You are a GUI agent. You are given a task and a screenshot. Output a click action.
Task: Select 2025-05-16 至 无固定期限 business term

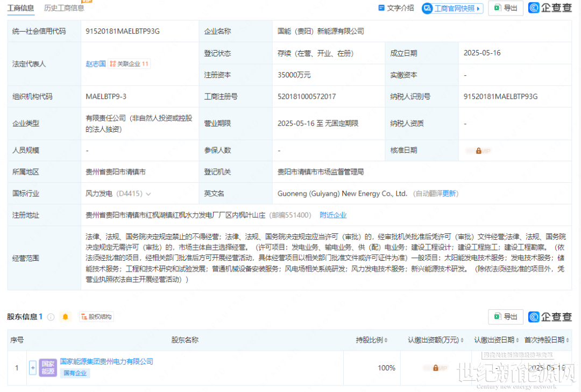pyautogui.click(x=318, y=123)
